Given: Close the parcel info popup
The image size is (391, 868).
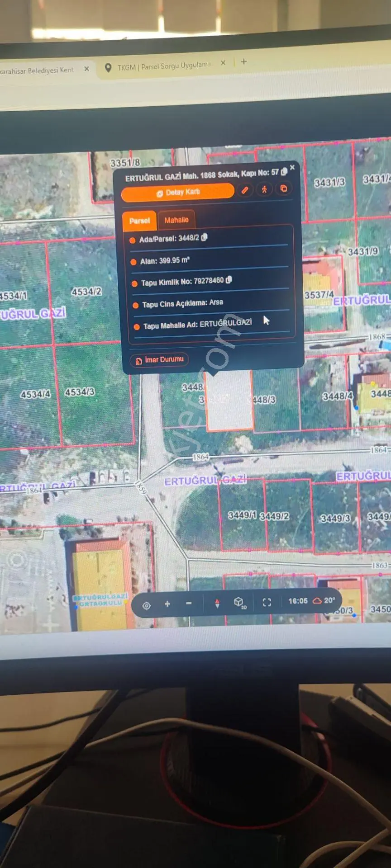Looking at the screenshot, I should pos(292,167).
